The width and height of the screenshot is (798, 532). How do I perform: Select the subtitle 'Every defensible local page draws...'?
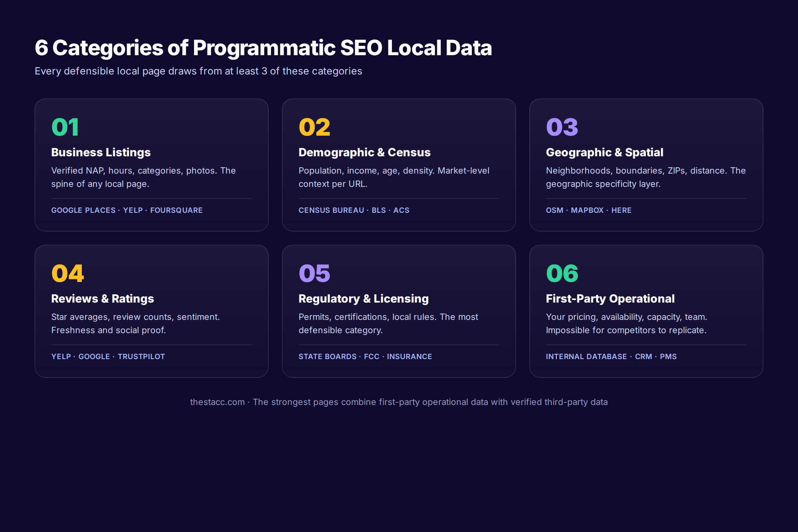coord(199,71)
